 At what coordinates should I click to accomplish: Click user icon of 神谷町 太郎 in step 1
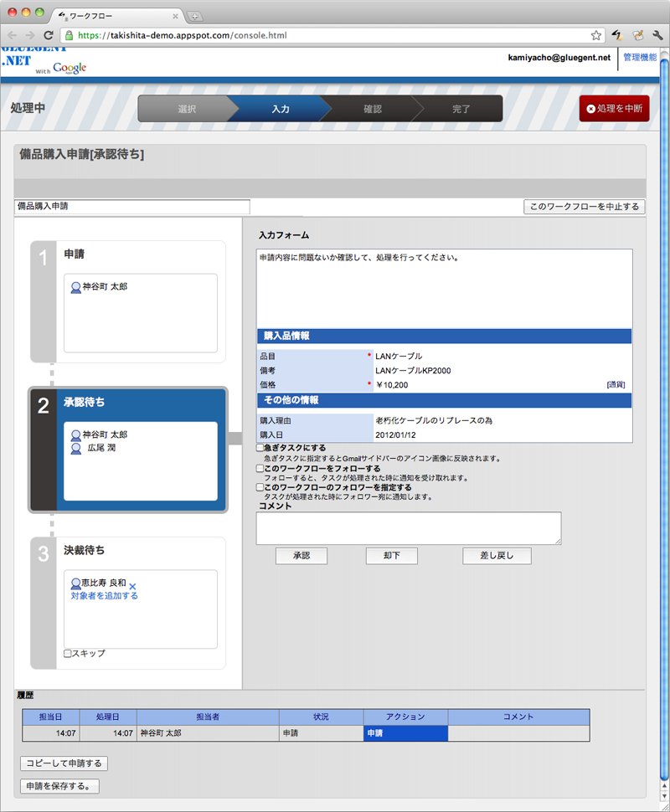pos(75,287)
